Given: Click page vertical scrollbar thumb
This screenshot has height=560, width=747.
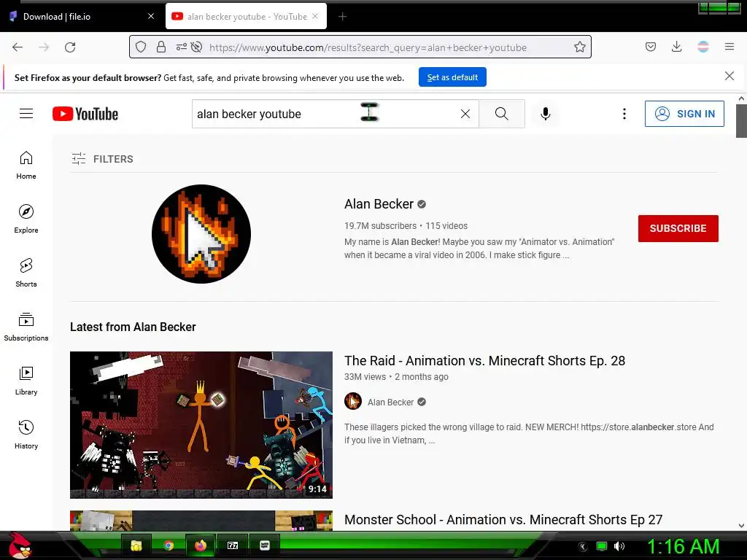Looking at the screenshot, I should coord(741,121).
